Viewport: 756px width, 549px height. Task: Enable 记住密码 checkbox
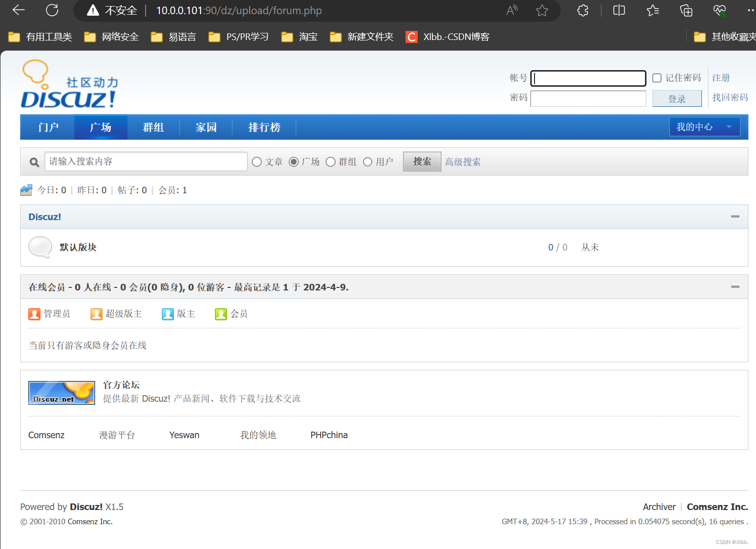[x=657, y=78]
